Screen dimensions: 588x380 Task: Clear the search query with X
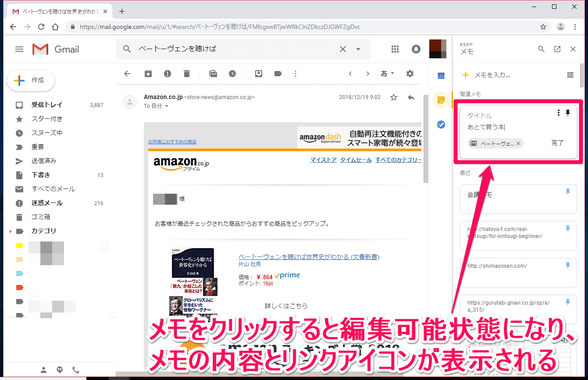pos(343,49)
